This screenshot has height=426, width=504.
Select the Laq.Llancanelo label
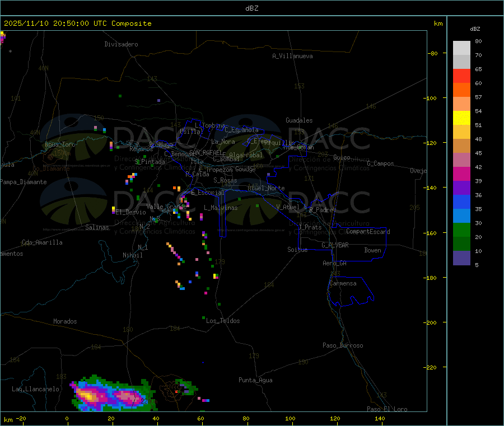pos(36,390)
